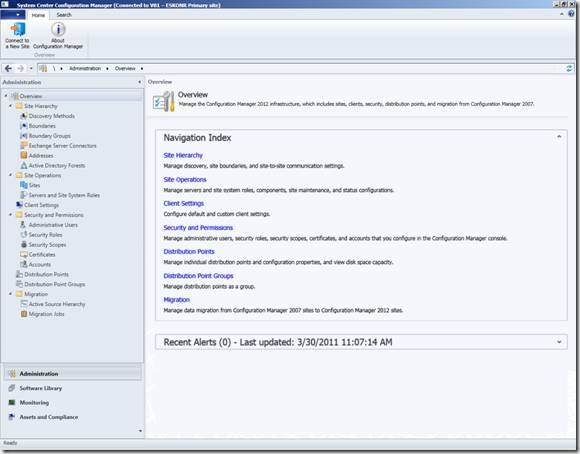580x454 pixels.
Task: Go forward with the forward arrow
Action: (x=21, y=68)
